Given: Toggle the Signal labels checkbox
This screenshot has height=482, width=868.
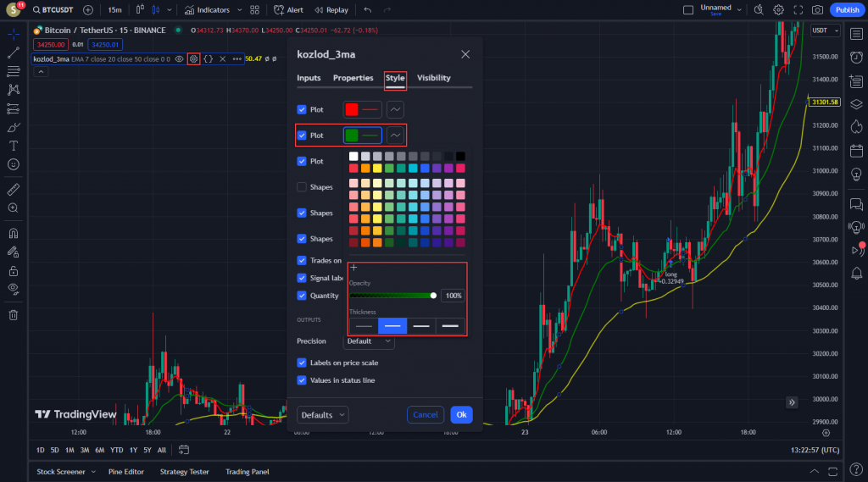Looking at the screenshot, I should click(302, 278).
